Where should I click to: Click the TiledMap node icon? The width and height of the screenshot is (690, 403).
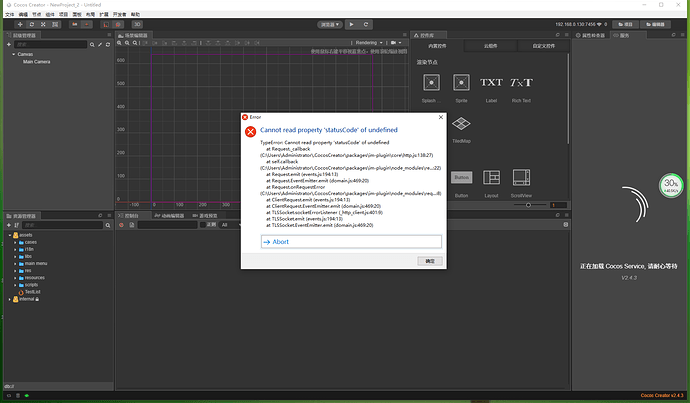click(x=461, y=124)
